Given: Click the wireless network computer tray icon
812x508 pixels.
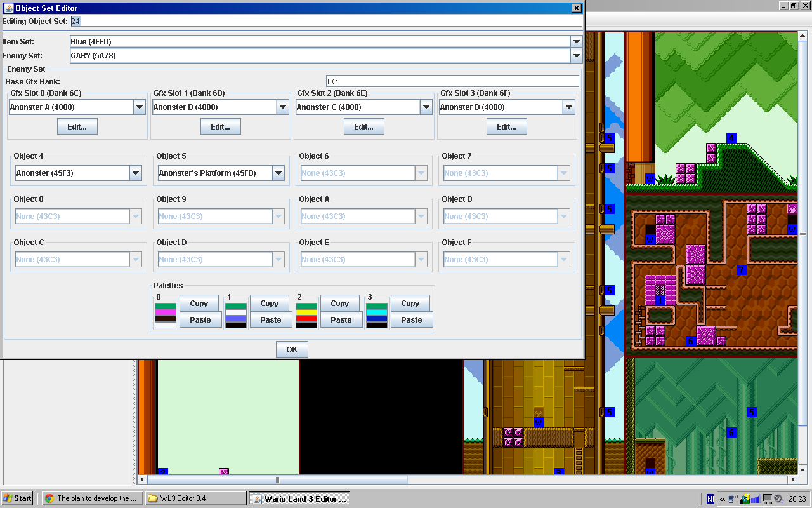Looking at the screenshot, I should point(733,499).
